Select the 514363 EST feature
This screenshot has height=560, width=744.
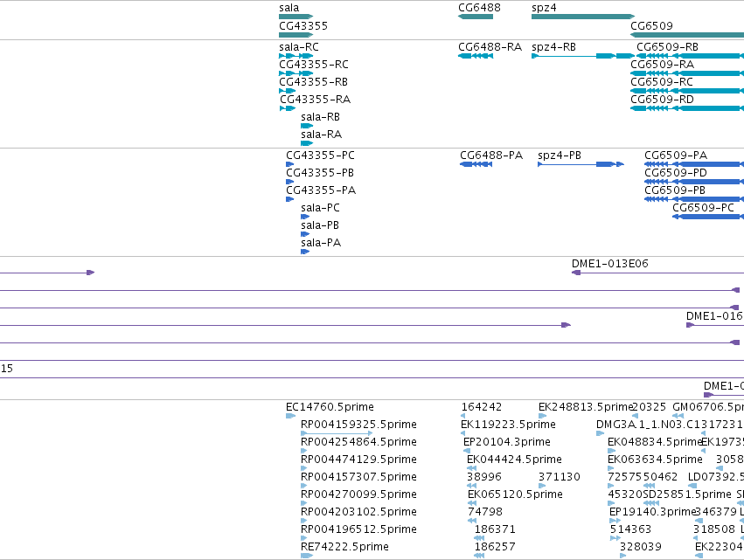(x=615, y=538)
